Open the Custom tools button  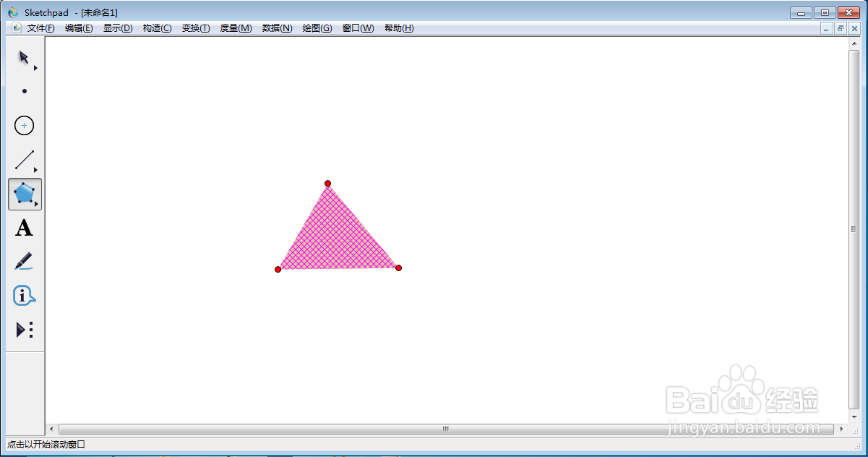(25, 330)
